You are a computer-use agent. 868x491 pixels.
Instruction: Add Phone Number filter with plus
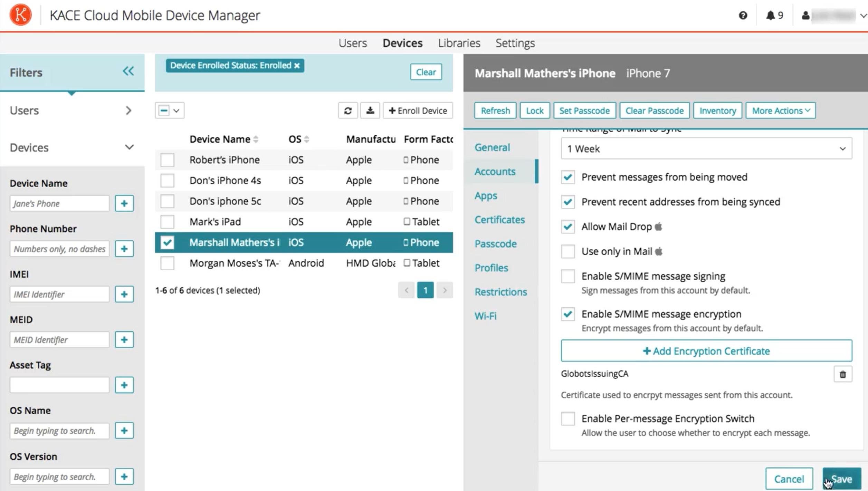[x=124, y=249]
